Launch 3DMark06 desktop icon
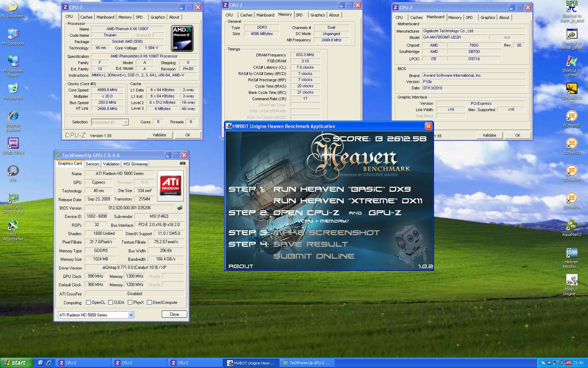 [x=571, y=200]
